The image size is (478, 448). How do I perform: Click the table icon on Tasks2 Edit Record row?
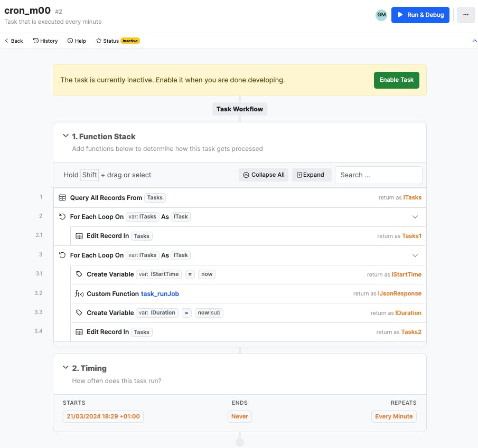79,332
